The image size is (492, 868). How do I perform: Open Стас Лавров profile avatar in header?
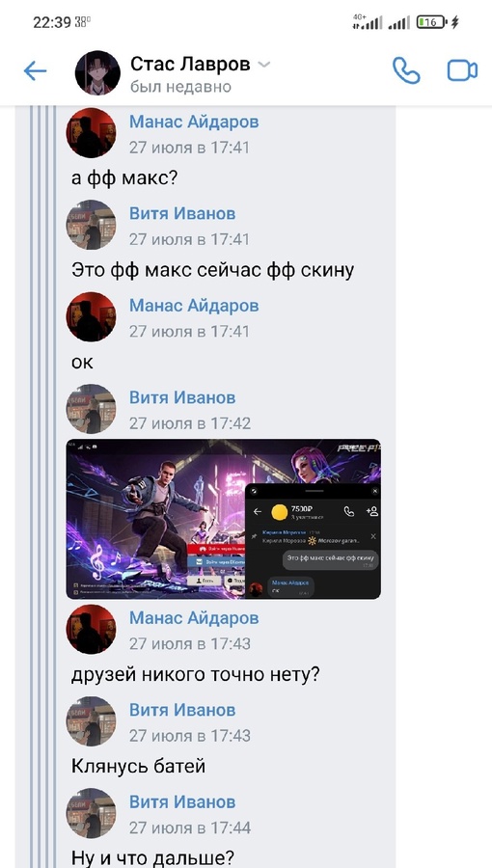(97, 72)
